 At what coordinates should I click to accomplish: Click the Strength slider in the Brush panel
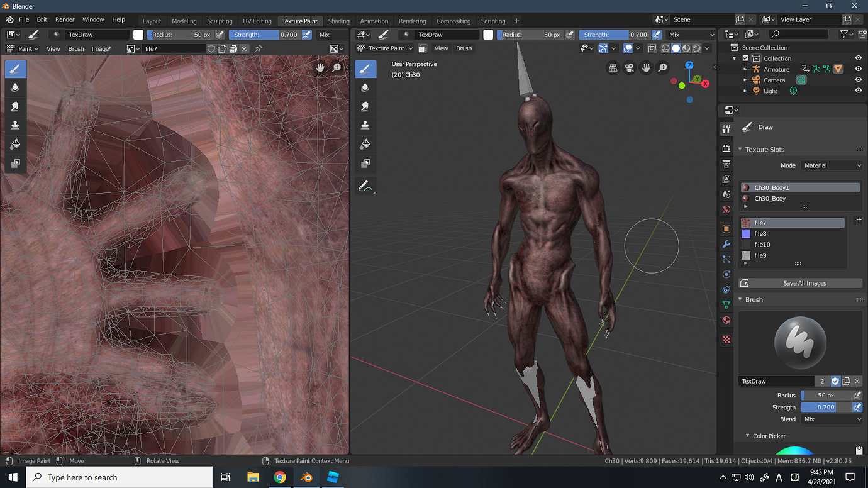tap(825, 407)
